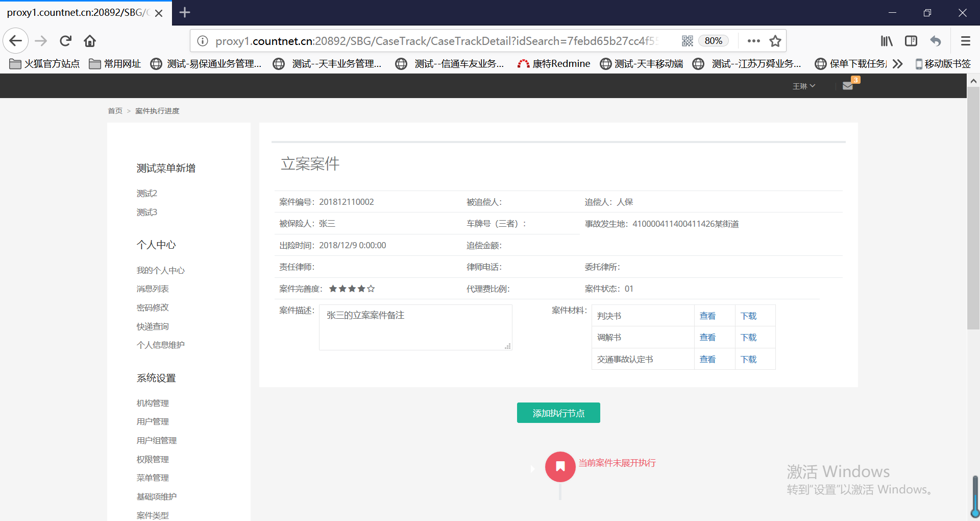980x521 pixels.
Task: Toggle the sidebar view icon
Action: pos(911,41)
